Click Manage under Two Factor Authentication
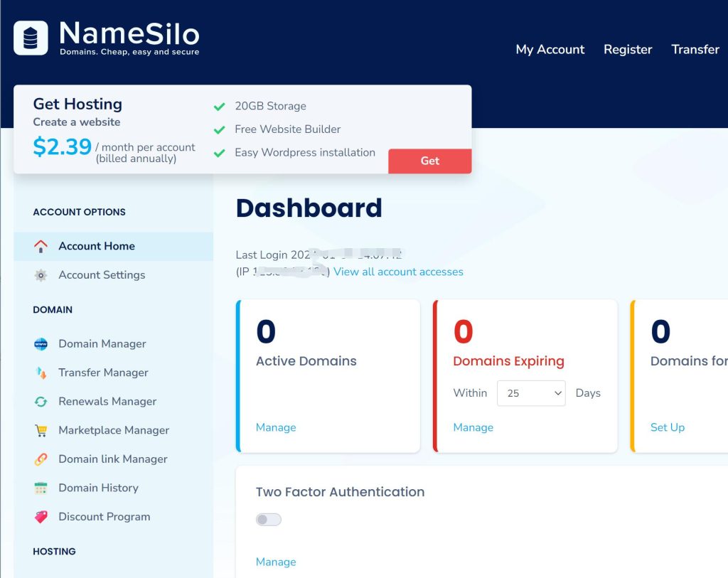The height and width of the screenshot is (578, 728). click(276, 562)
